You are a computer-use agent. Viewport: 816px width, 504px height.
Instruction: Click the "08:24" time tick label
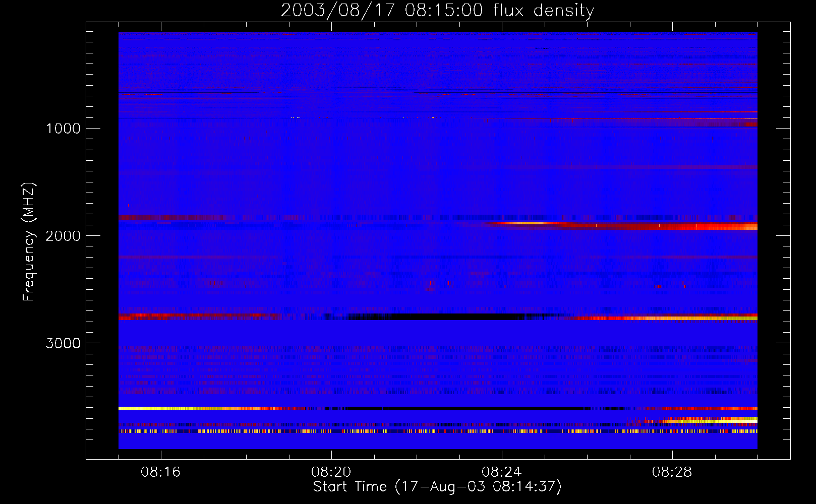point(501,472)
